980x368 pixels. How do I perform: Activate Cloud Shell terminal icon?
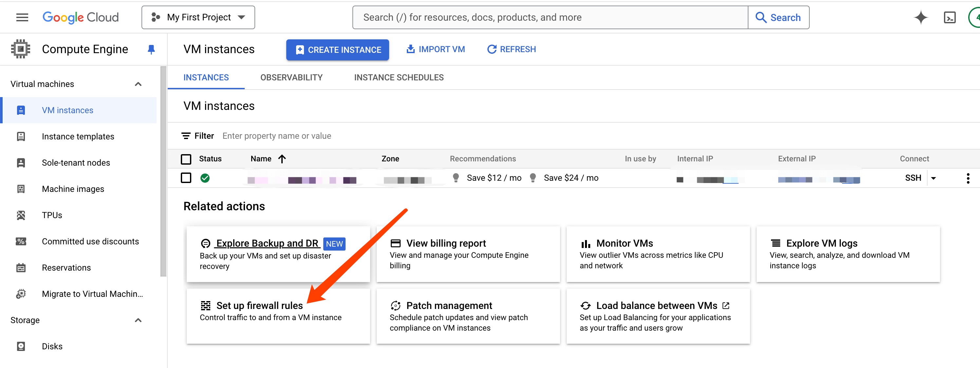click(950, 17)
